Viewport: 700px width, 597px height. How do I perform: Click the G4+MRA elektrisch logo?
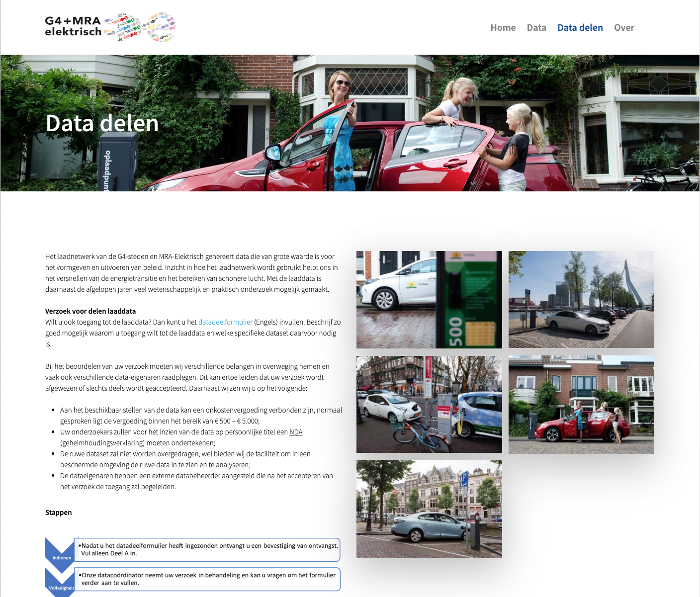tap(73, 26)
